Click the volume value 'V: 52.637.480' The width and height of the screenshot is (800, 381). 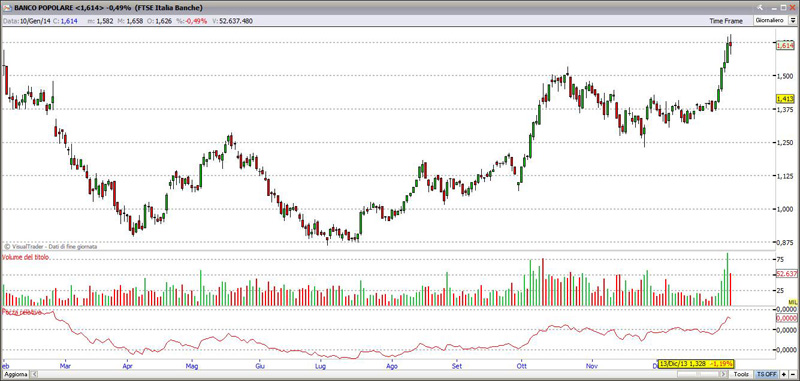point(232,21)
